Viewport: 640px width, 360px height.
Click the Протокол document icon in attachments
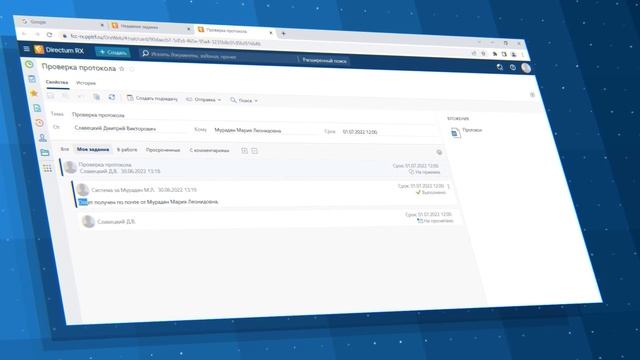coord(456,132)
